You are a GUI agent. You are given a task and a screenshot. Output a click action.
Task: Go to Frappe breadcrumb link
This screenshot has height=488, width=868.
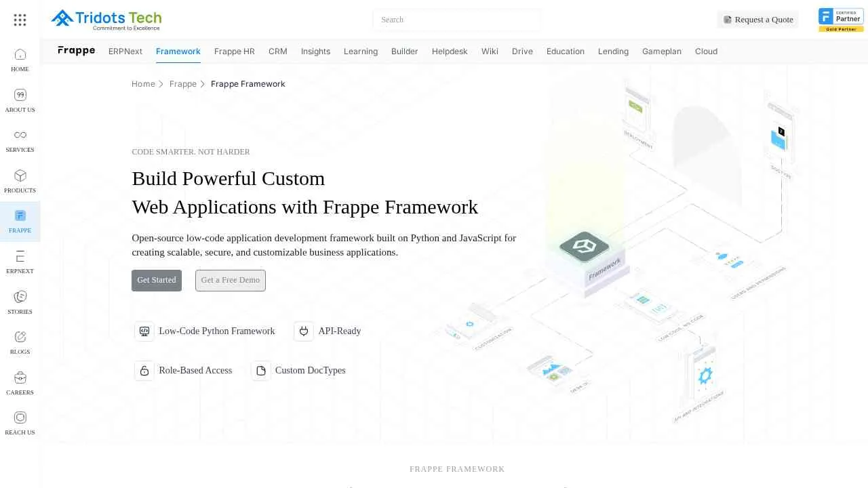(183, 84)
